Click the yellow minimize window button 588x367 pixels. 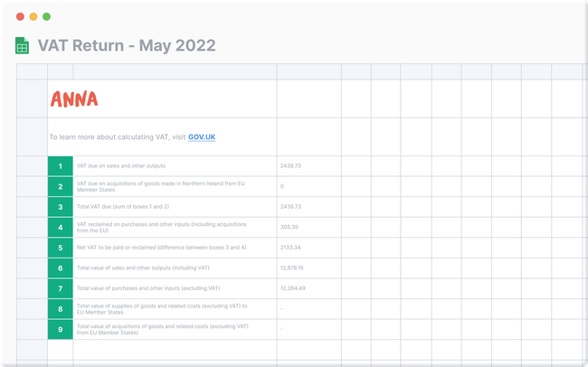coord(33,16)
